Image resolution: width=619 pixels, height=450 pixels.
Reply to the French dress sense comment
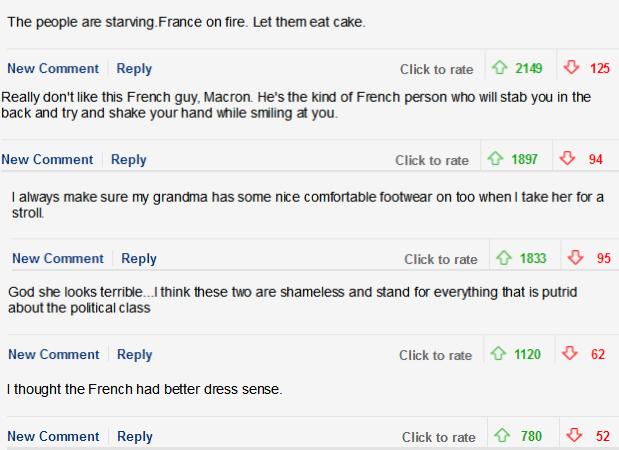point(135,437)
